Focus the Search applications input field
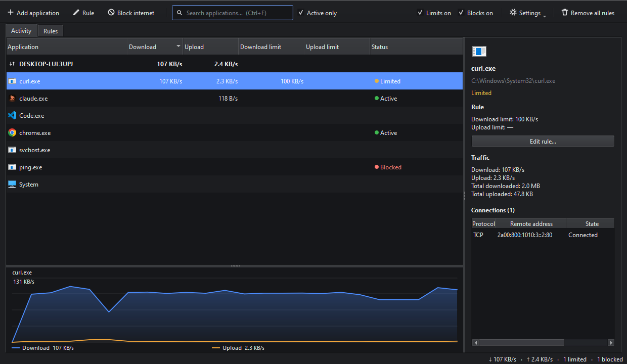This screenshot has width=627, height=364. pyautogui.click(x=233, y=13)
